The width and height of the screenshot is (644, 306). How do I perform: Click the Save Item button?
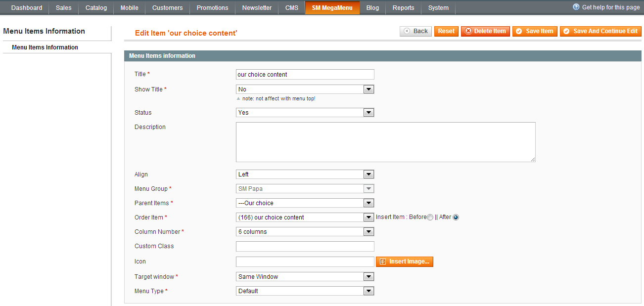pos(535,31)
